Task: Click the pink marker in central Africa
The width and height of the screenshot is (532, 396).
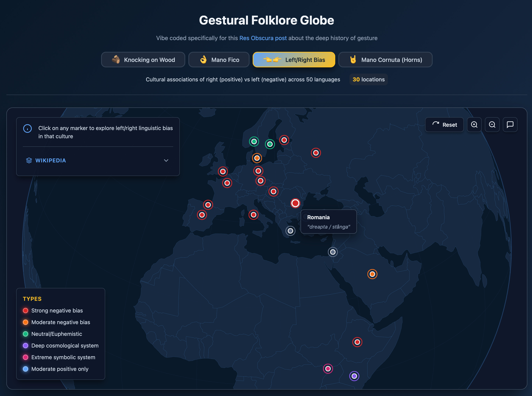Action: [x=328, y=369]
